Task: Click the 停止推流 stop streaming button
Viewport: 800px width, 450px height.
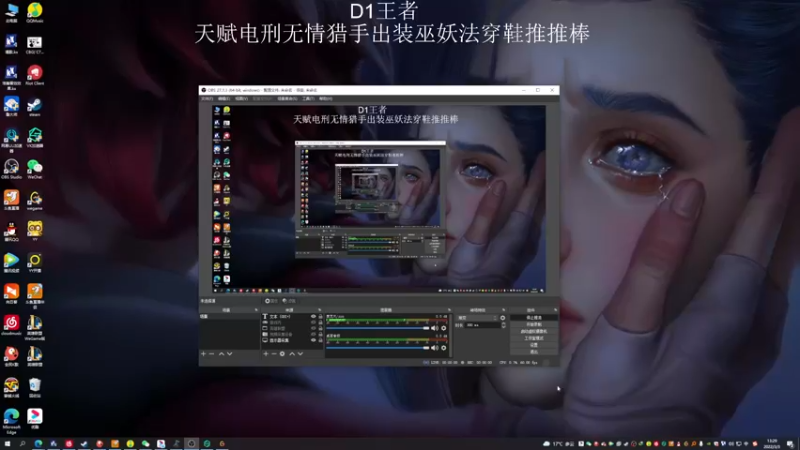Action: [x=534, y=317]
